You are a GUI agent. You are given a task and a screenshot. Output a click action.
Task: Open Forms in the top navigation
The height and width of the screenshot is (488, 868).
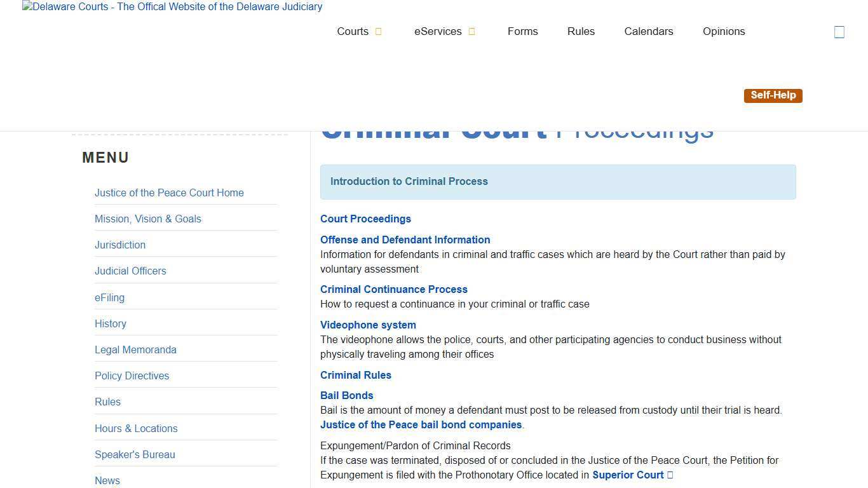pos(522,31)
